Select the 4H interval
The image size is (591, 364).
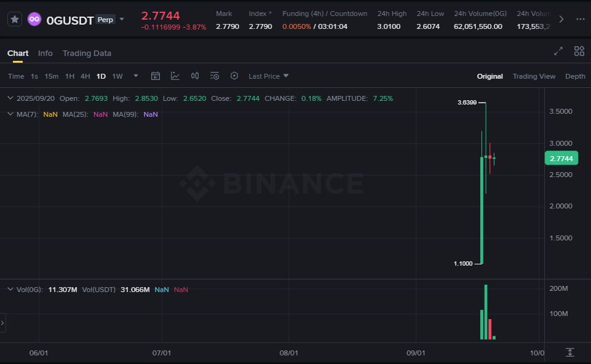(x=85, y=76)
